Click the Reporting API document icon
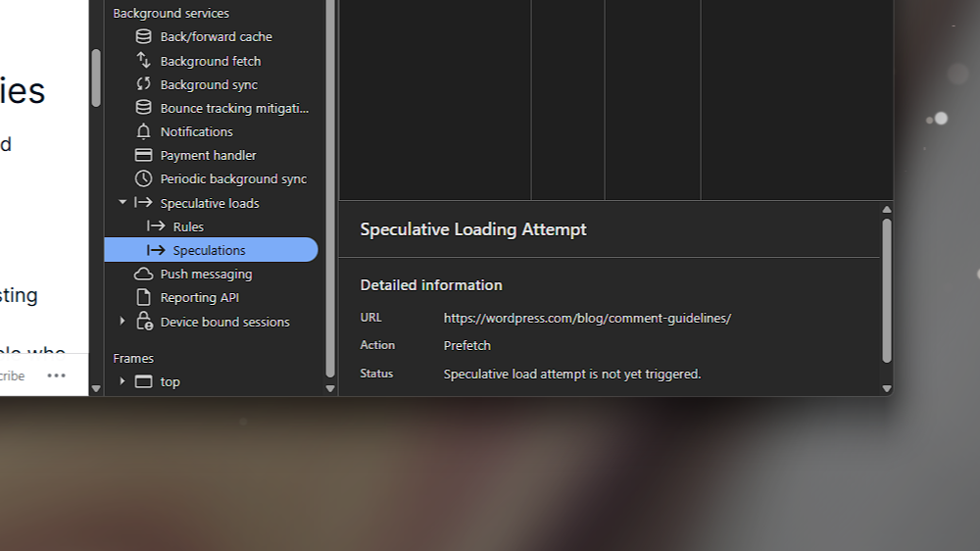 click(x=144, y=297)
